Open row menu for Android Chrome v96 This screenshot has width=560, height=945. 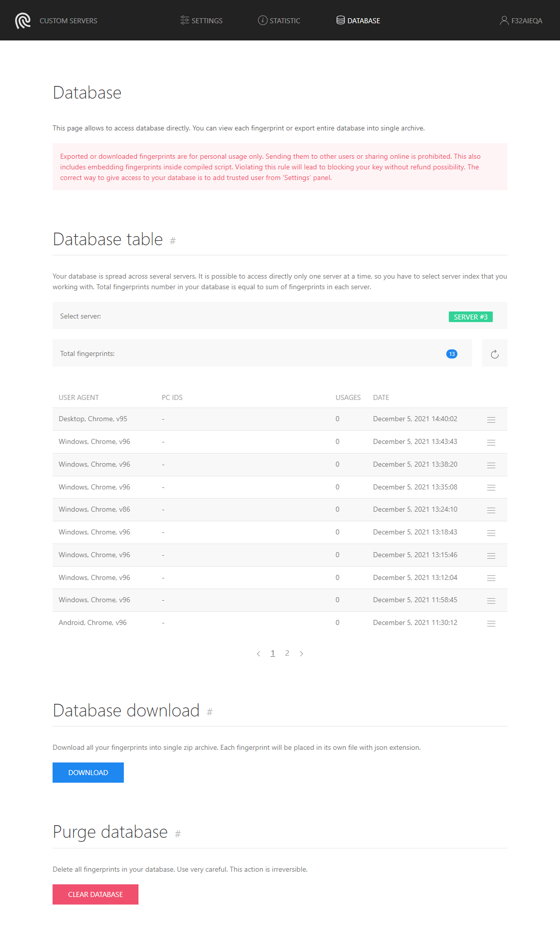[491, 623]
